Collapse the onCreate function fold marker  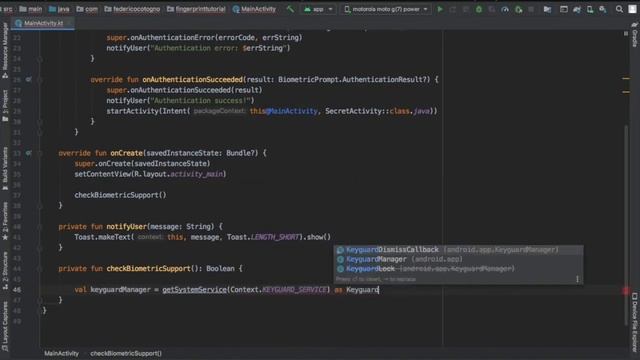pos(40,153)
